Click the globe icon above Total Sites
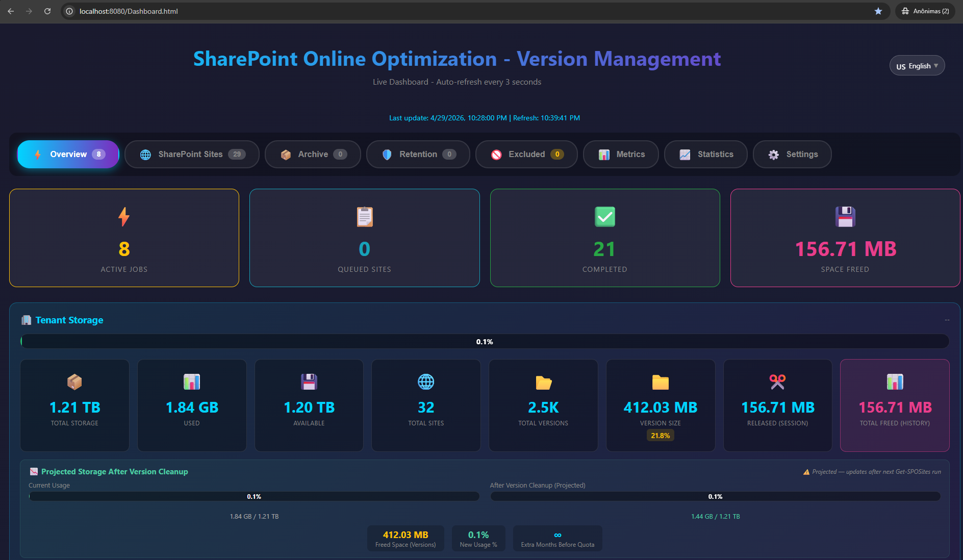 point(426,381)
